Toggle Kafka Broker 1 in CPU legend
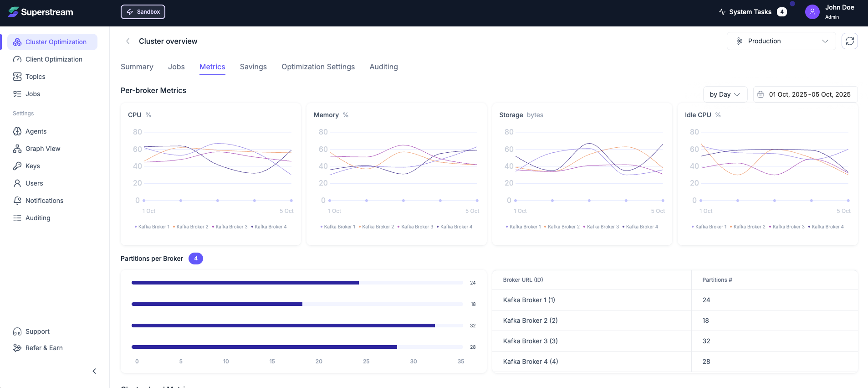Viewport: 868px width, 388px height. 152,227
